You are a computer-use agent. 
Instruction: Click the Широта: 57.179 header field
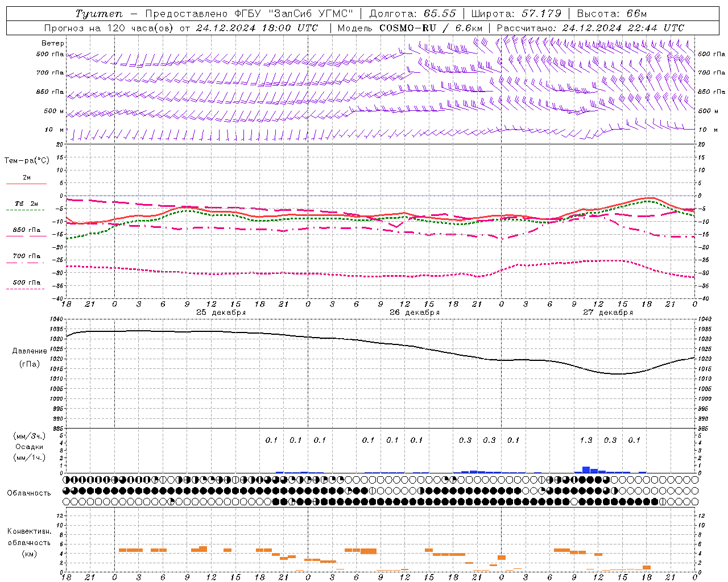[x=516, y=14]
